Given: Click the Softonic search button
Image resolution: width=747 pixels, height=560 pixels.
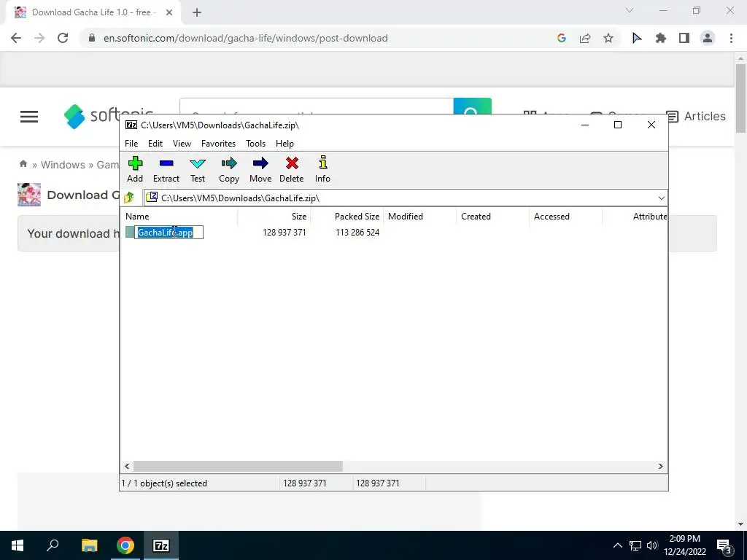Looking at the screenshot, I should [x=472, y=106].
